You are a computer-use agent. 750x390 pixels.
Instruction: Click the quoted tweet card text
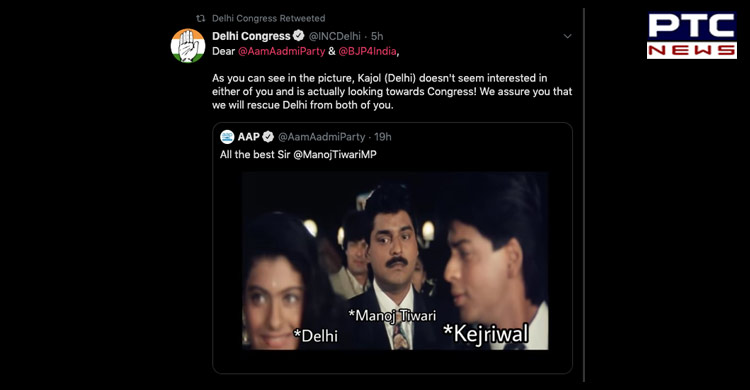(x=298, y=155)
